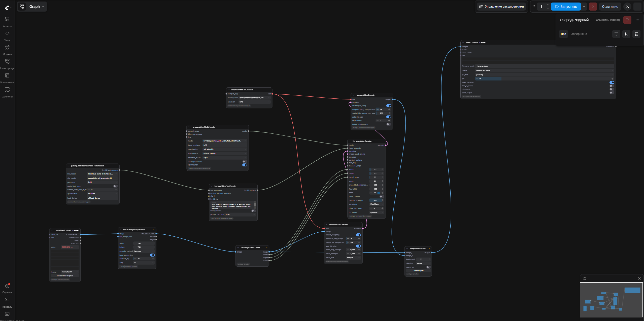Click the crf slider in Video Combine

(x=544, y=79)
